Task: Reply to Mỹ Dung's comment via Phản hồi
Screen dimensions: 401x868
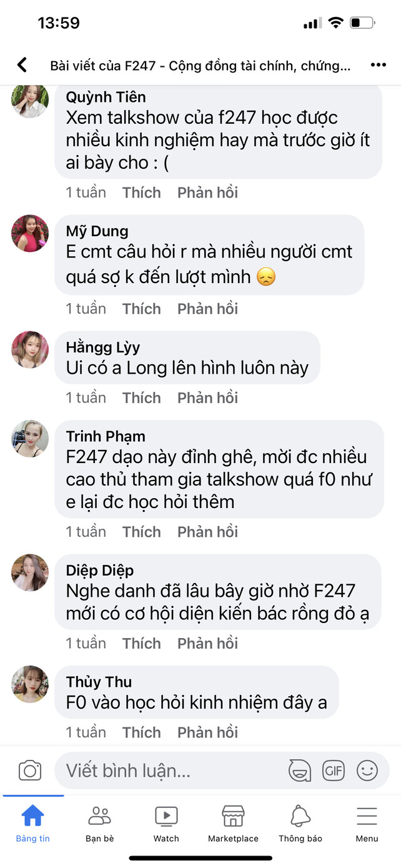Action: point(208,309)
